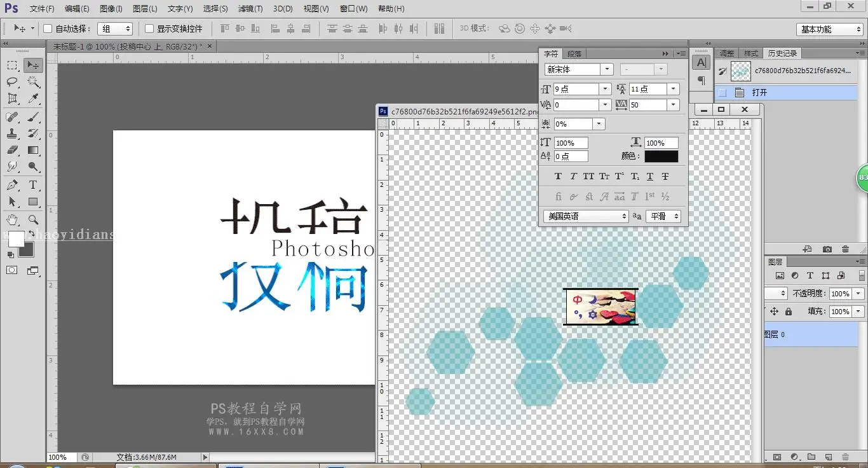
Task: Enable 显示变换控件 checkbox
Action: tap(149, 29)
